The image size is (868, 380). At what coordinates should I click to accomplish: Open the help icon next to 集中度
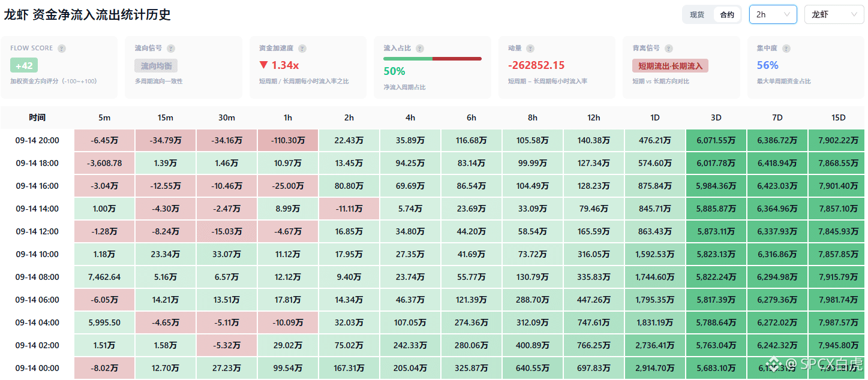coord(786,49)
